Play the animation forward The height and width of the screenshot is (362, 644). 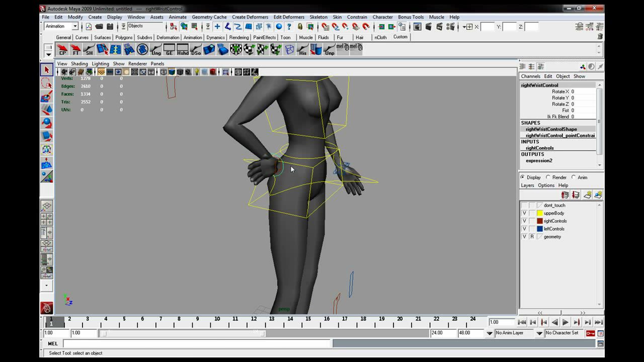coord(565,322)
